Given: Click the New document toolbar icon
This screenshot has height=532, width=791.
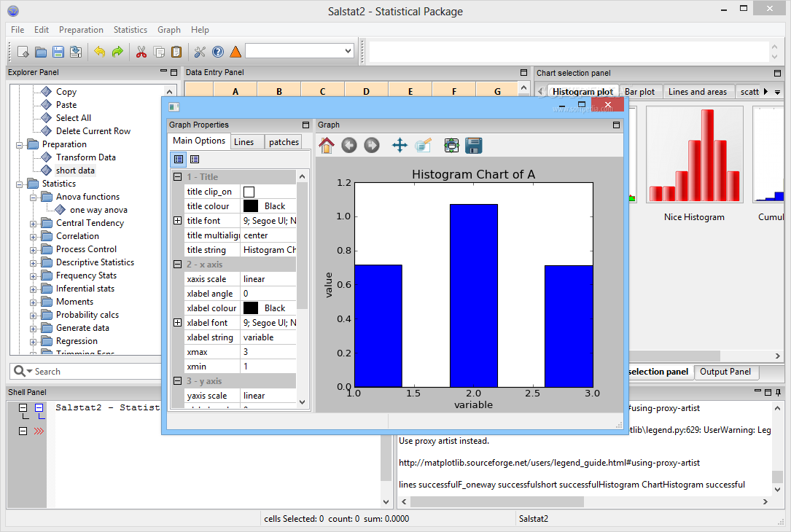Looking at the screenshot, I should tap(23, 52).
